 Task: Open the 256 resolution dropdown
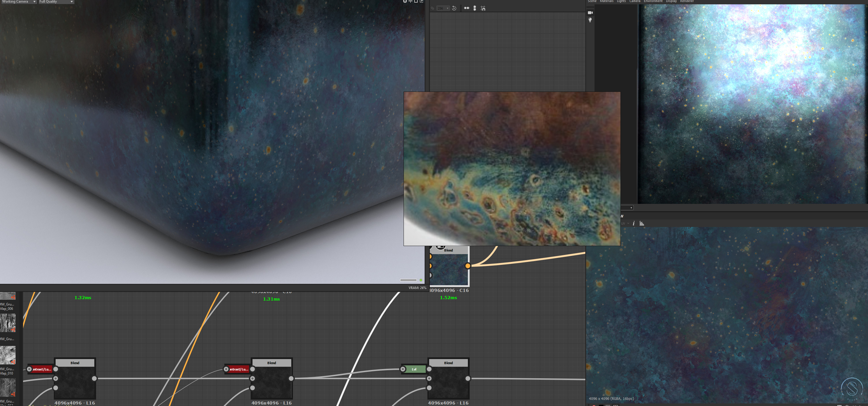click(443, 8)
